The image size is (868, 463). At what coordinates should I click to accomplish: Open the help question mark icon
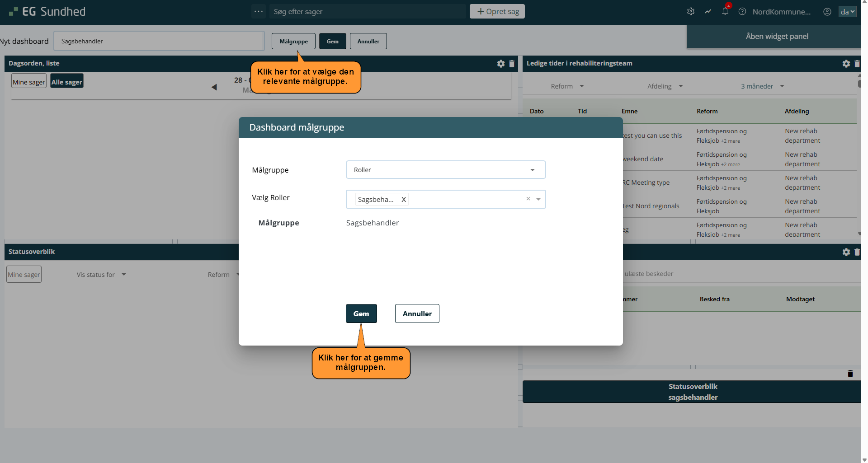coord(742,12)
